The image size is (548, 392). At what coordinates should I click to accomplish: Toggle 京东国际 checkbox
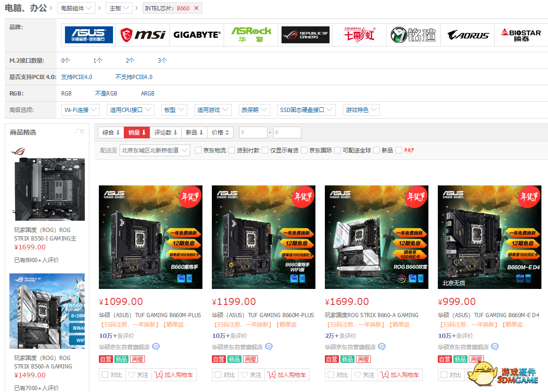(x=304, y=150)
